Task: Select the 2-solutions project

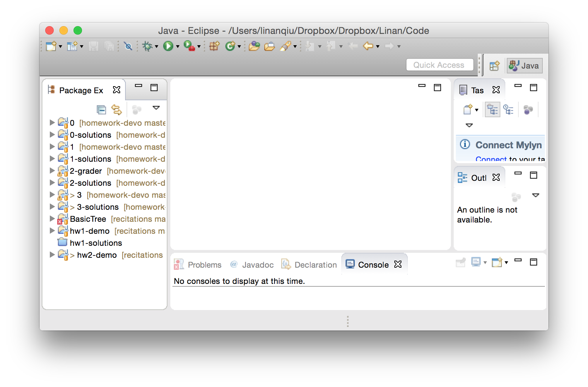Action: [x=112, y=183]
